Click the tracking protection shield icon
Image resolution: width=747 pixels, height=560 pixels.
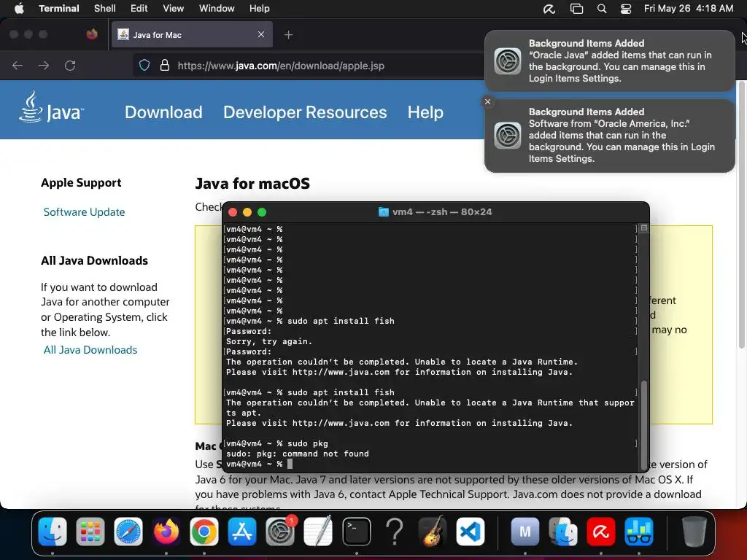(144, 65)
